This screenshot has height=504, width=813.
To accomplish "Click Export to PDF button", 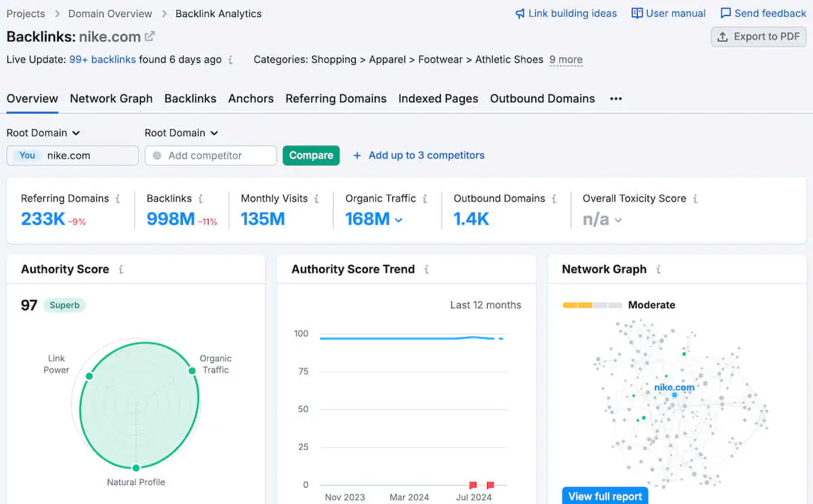I will click(758, 37).
